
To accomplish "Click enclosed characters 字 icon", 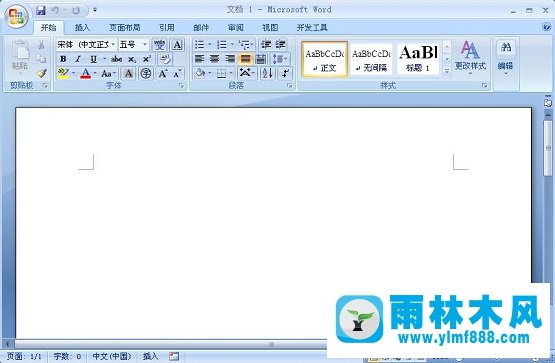I will coord(146,73).
